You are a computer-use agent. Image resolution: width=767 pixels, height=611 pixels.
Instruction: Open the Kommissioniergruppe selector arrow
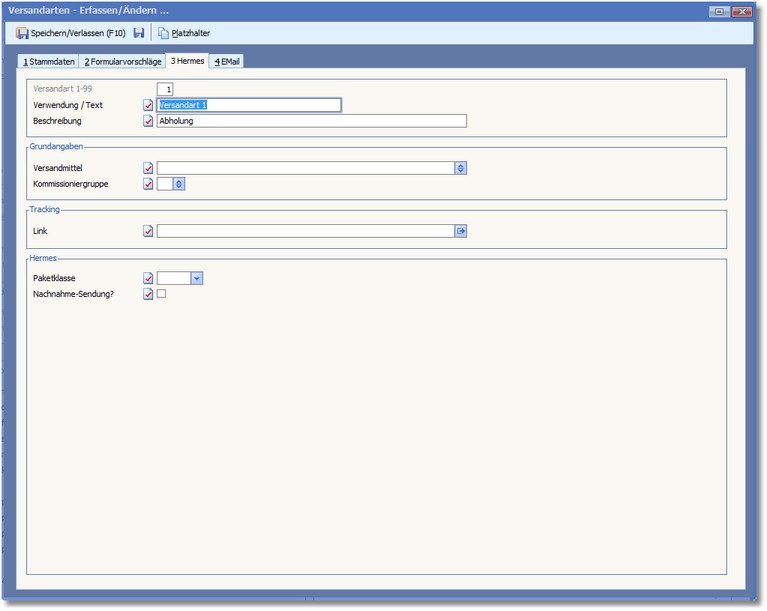click(x=179, y=184)
